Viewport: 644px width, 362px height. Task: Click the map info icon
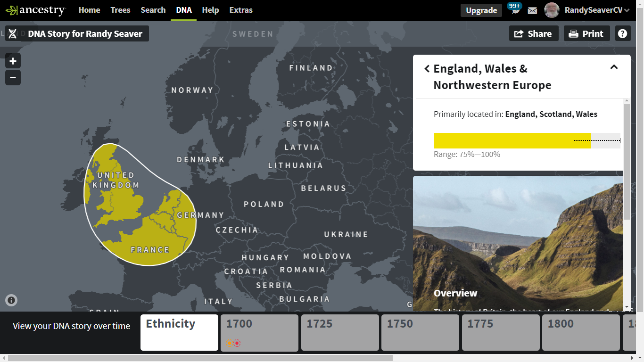coord(11,300)
